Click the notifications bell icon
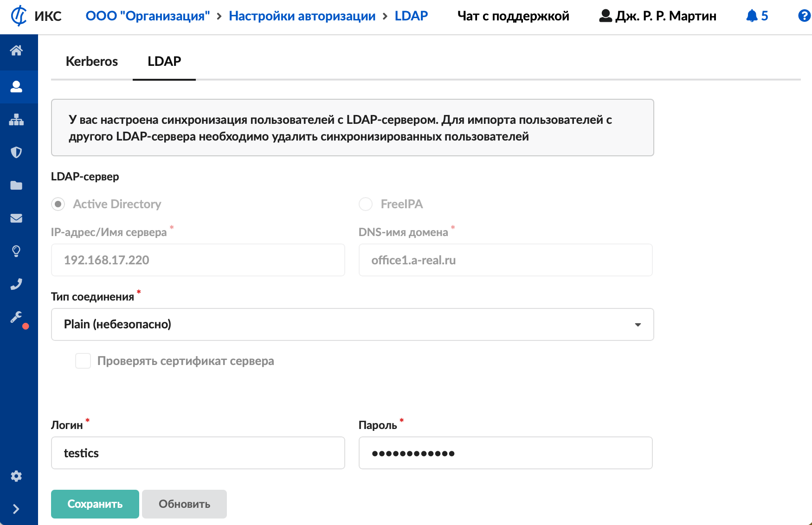 pyautogui.click(x=752, y=16)
